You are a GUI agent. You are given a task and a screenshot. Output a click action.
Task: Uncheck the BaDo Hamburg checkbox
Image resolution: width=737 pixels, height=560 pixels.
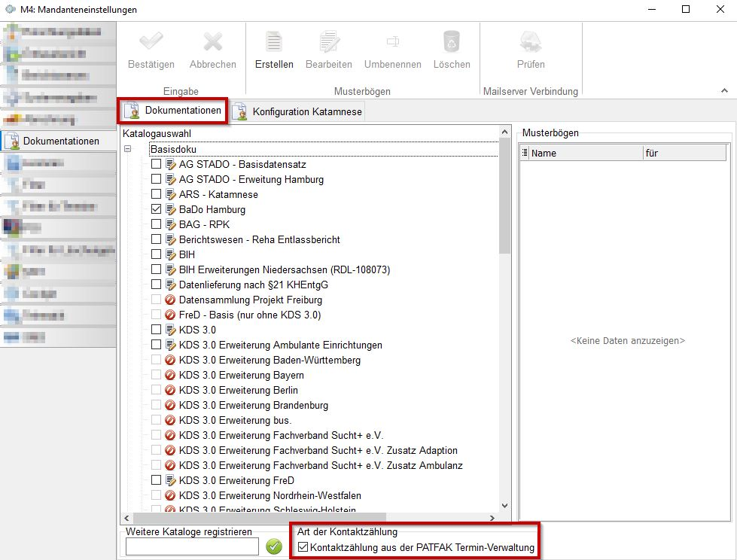pyautogui.click(x=156, y=209)
